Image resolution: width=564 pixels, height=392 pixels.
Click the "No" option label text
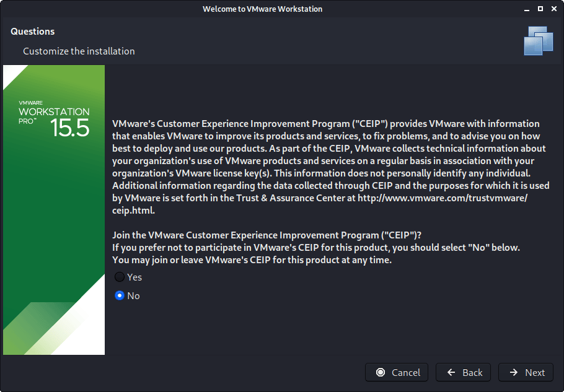pyautogui.click(x=133, y=295)
